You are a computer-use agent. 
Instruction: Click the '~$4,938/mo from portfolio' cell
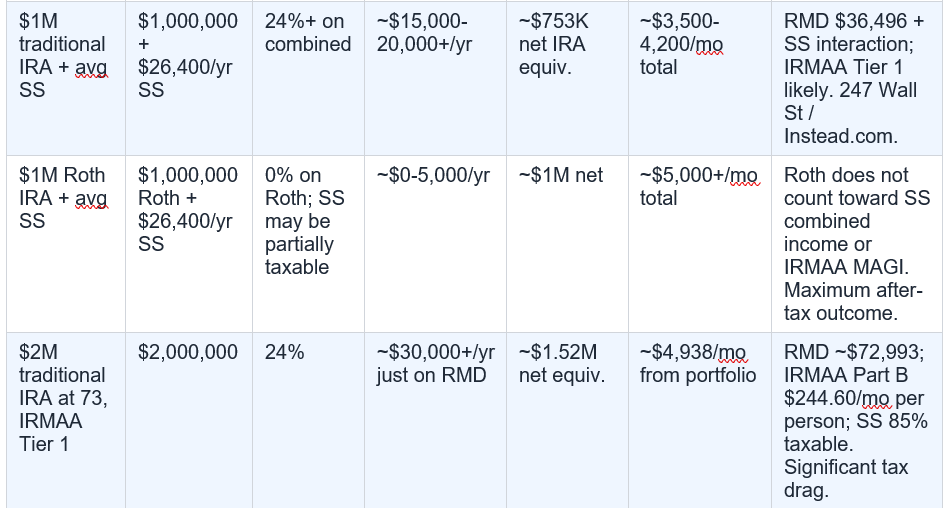pos(699,421)
